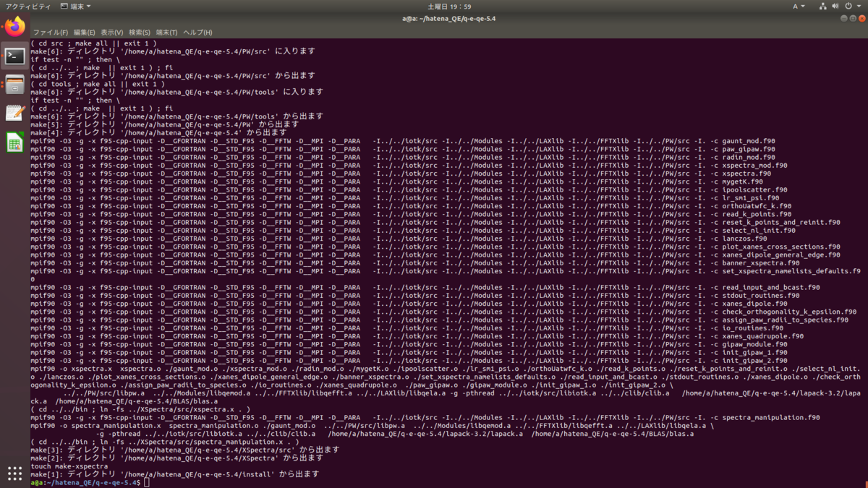Open the 編集(E) menu
Screen dimensions: 868x488
point(85,33)
